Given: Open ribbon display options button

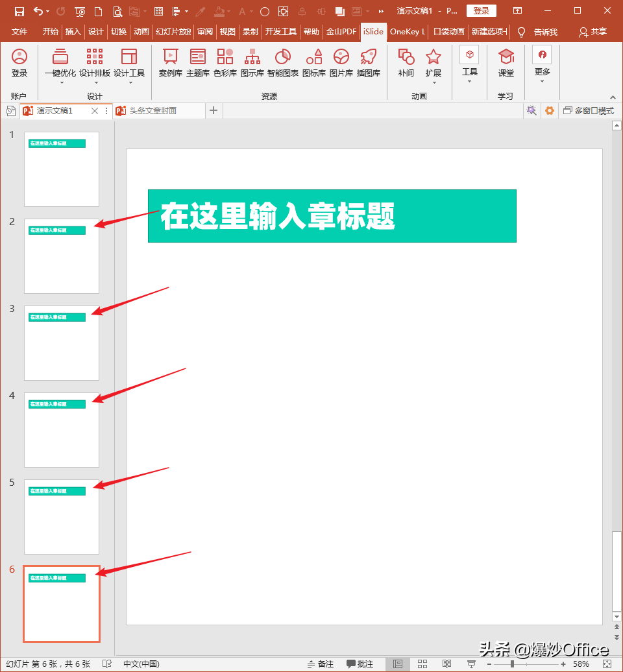Looking at the screenshot, I should [517, 11].
